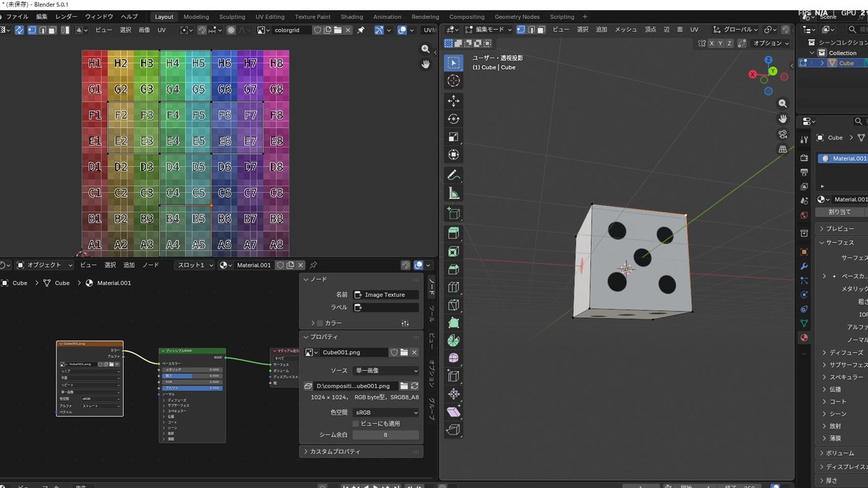Open the 色空間 sRGB dropdown

[386, 412]
